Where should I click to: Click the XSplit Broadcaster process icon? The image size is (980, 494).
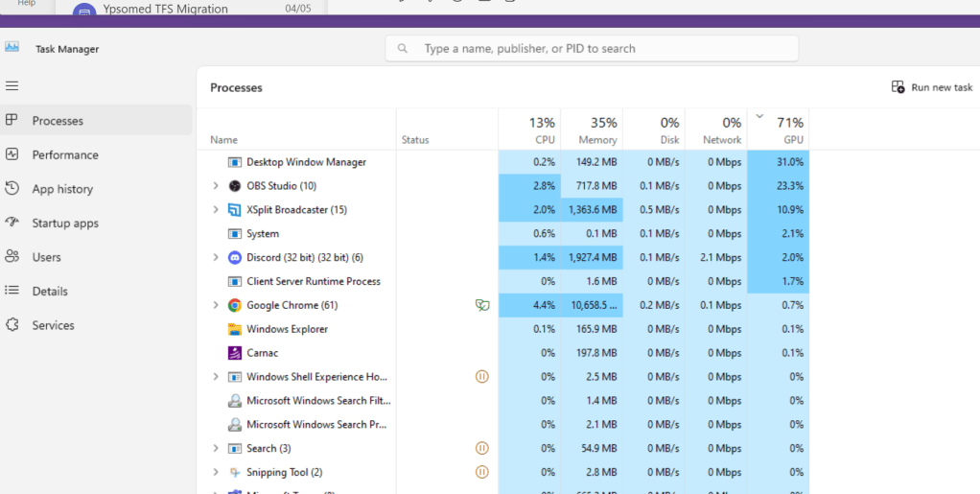[x=234, y=209]
